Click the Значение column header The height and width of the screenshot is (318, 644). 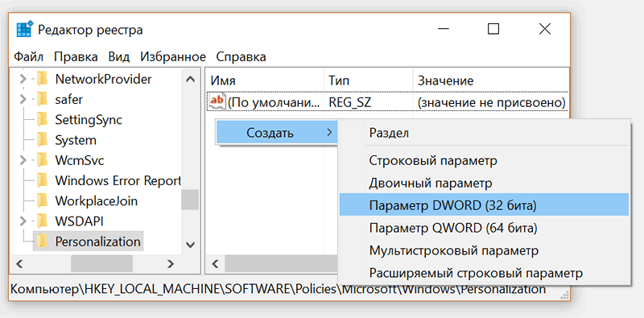(491, 81)
